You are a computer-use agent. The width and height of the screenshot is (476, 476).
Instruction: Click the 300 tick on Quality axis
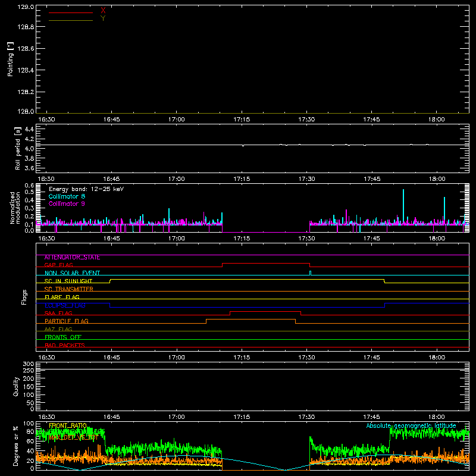pos(28,364)
